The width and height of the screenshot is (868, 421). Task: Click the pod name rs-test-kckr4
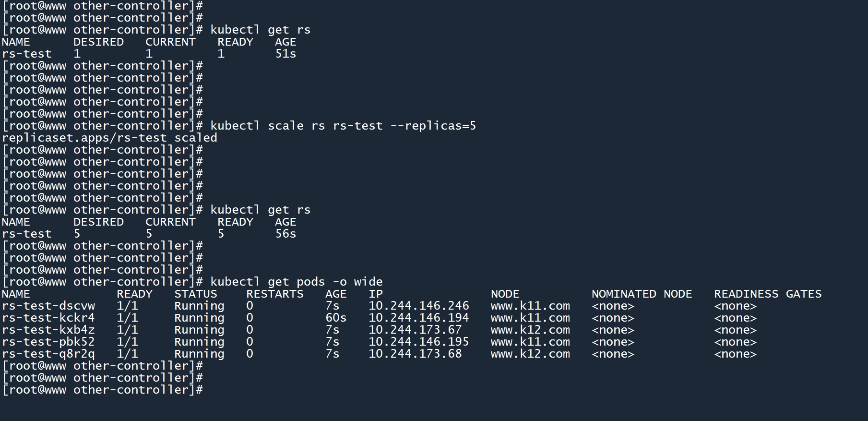click(48, 318)
